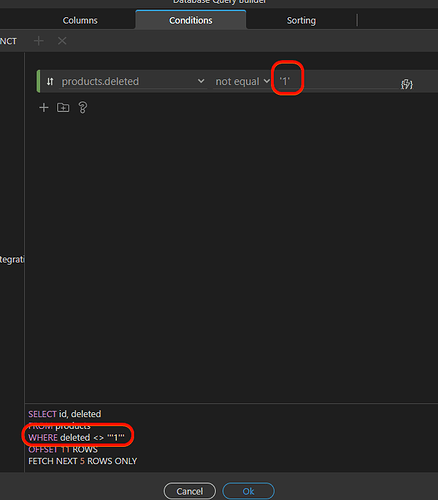Click the top toolbar X remove icon

coord(62,41)
